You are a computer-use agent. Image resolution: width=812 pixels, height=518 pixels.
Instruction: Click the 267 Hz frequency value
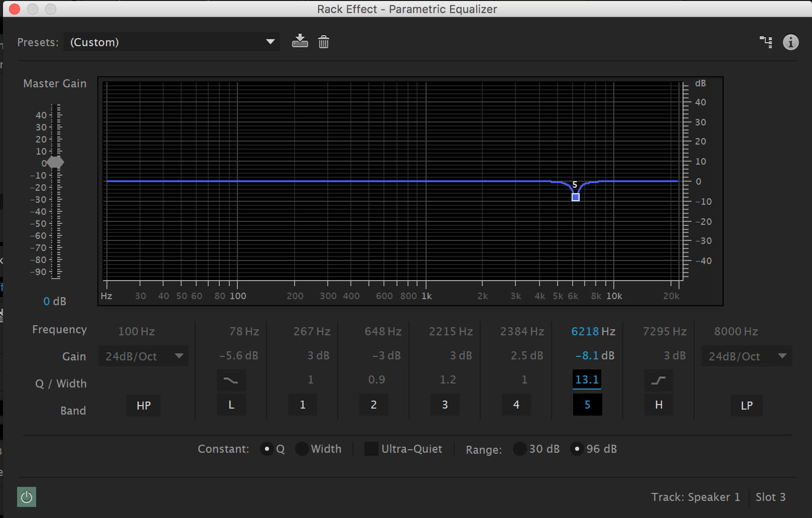pyautogui.click(x=312, y=331)
